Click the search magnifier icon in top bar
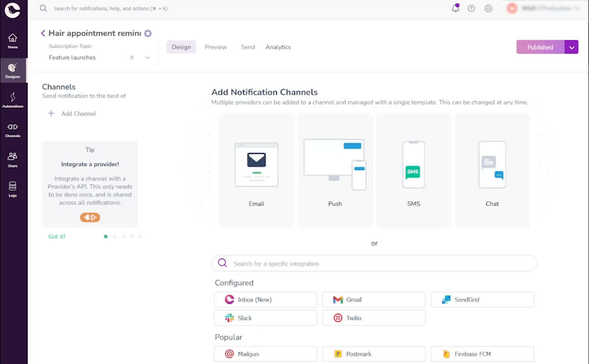This screenshot has width=589, height=364. coord(43,8)
